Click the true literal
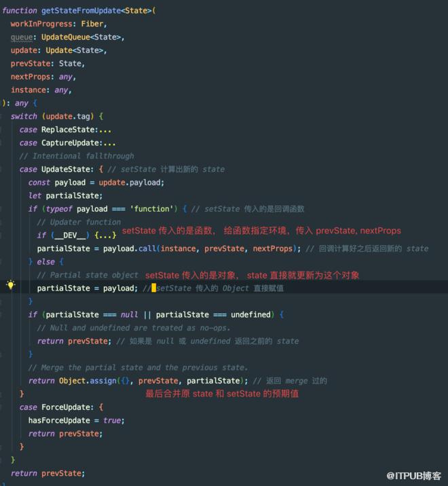Viewport: 448px width, 486px height. (112, 420)
